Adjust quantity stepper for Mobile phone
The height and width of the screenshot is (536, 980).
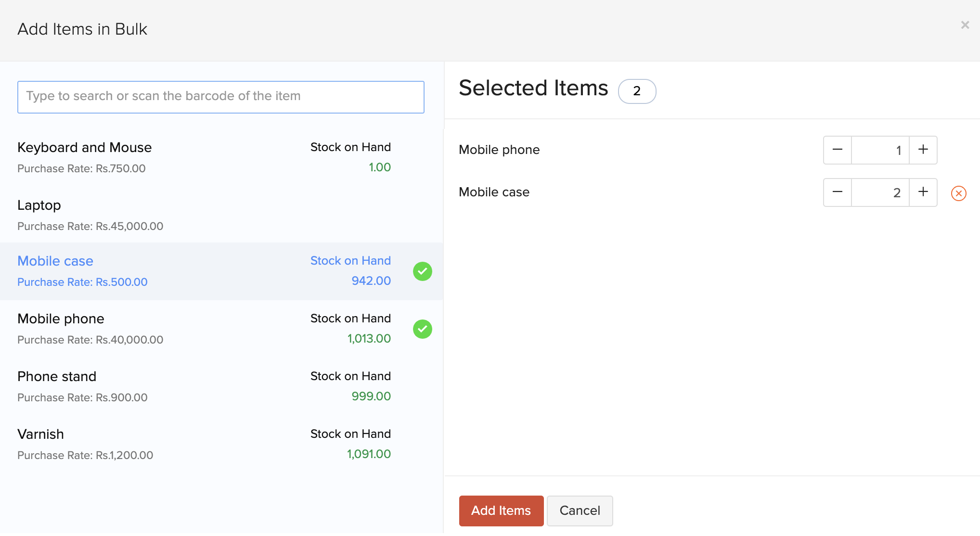point(881,150)
